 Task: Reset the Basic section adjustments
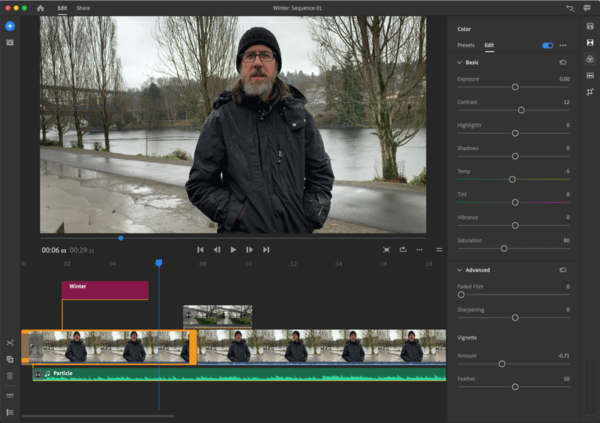click(x=562, y=62)
